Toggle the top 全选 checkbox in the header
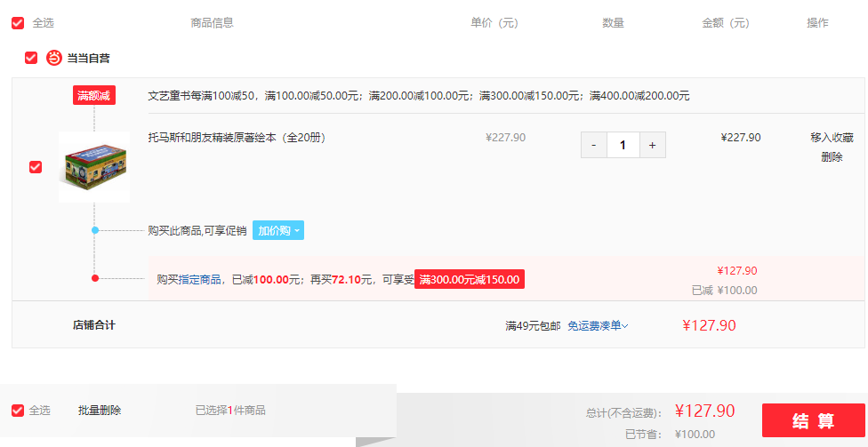 point(18,23)
